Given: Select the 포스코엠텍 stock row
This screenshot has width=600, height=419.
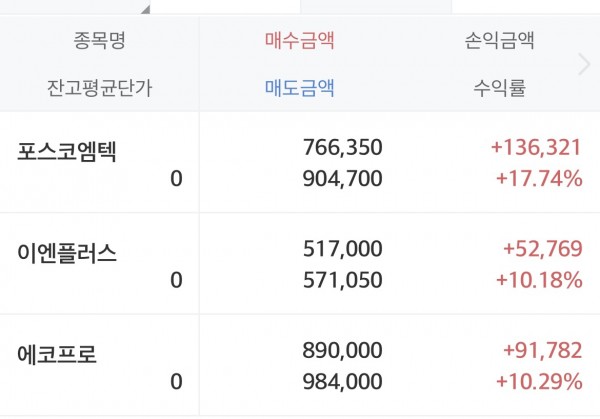Looking at the screenshot, I should click(66, 150).
